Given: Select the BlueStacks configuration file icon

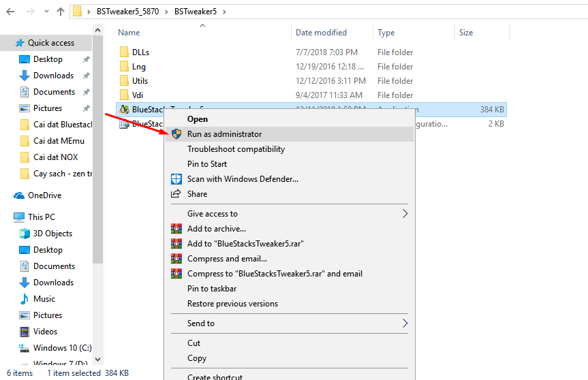Looking at the screenshot, I should pos(124,124).
